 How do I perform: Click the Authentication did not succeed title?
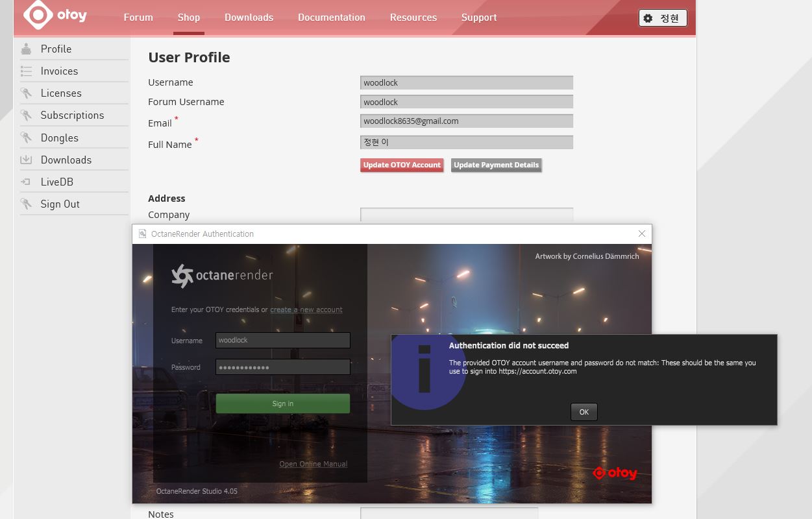coord(509,346)
